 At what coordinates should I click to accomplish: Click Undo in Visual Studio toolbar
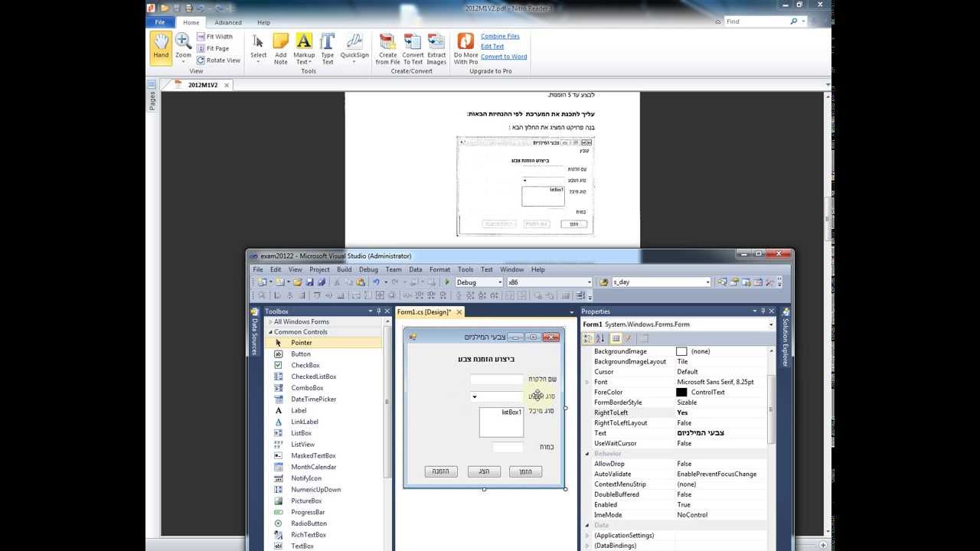pos(376,282)
